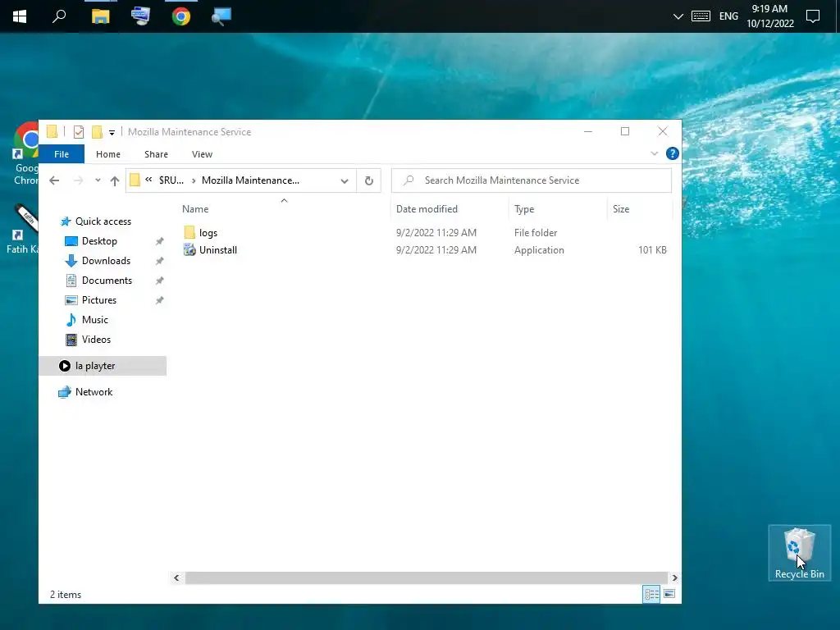Open Videos in the navigation pane
This screenshot has width=840, height=630.
coord(96,340)
